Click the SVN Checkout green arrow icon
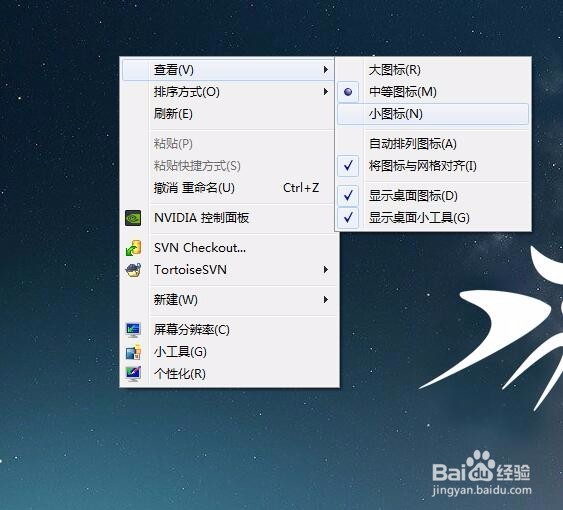Viewport: 563px width, 510px height. (x=133, y=248)
